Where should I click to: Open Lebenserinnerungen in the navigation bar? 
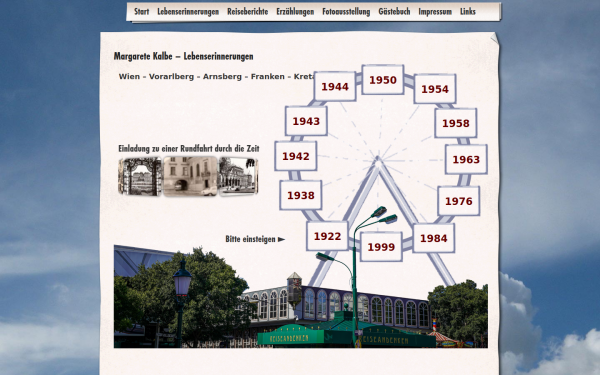click(188, 11)
